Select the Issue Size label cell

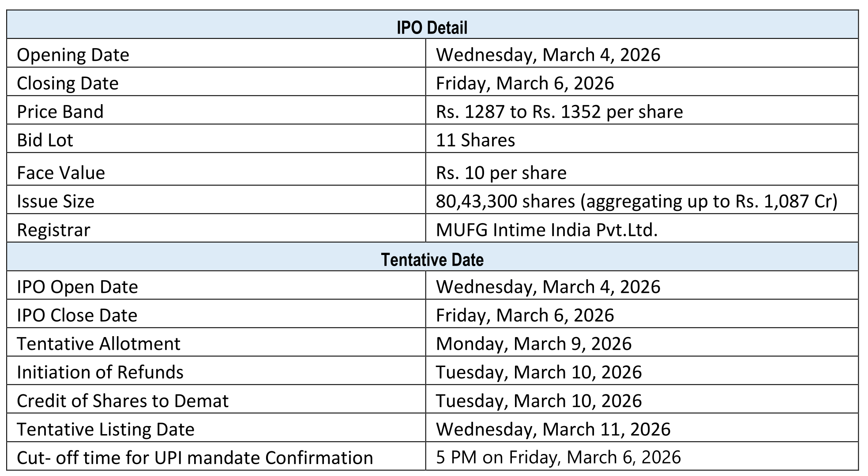pyautogui.click(x=56, y=201)
